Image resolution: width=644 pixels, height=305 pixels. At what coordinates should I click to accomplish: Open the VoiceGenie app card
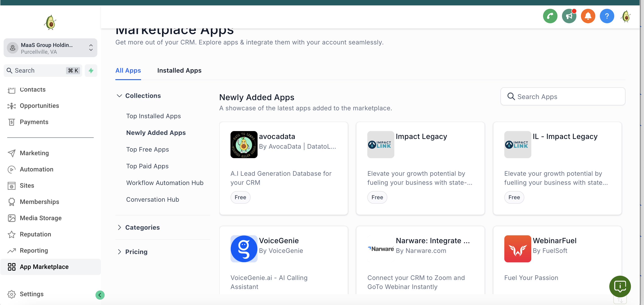click(283, 260)
